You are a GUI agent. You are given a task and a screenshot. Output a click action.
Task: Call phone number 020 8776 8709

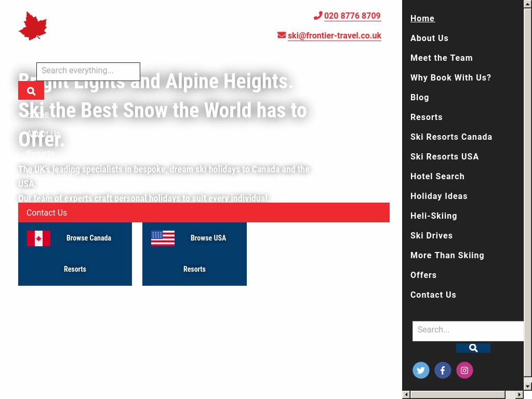pos(352,16)
